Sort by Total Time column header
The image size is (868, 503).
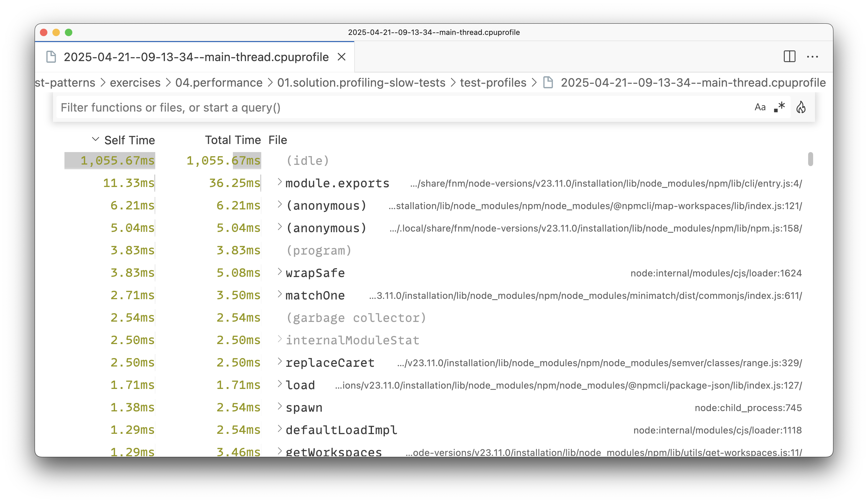click(233, 140)
